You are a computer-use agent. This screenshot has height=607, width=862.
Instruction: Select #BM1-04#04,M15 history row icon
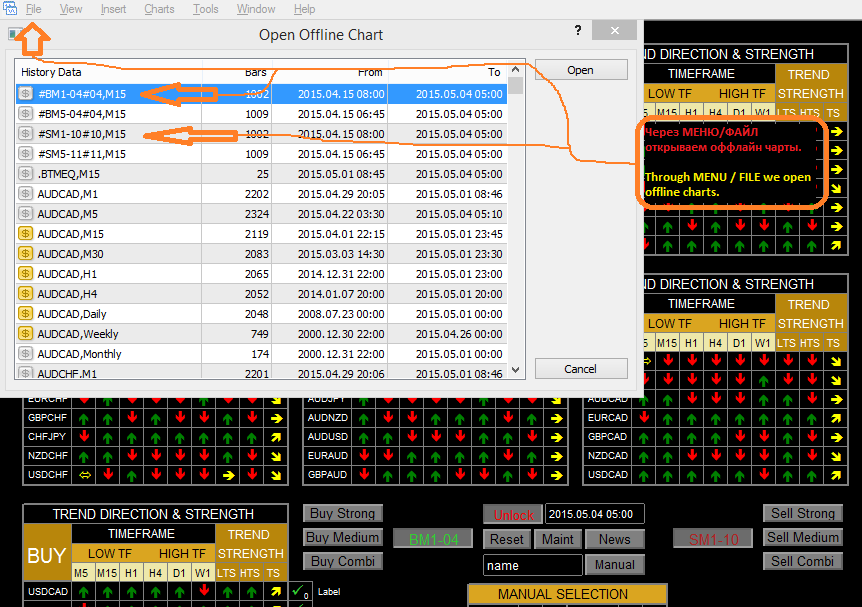25,93
